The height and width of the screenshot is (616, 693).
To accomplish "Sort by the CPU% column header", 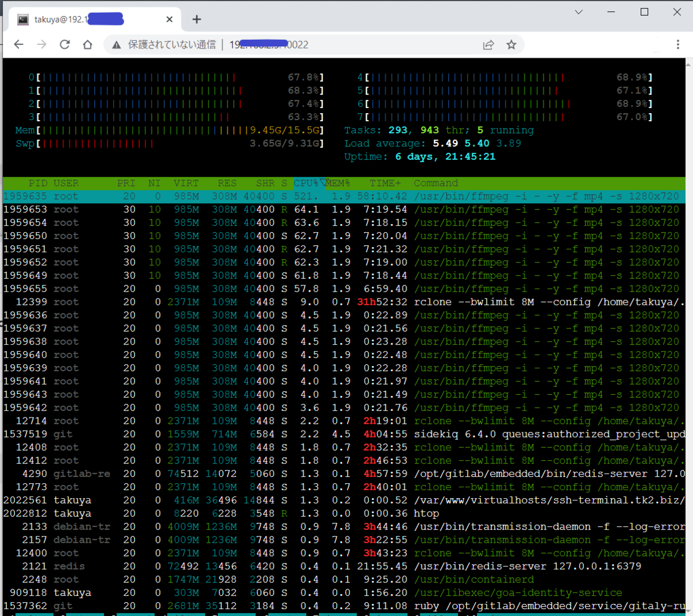I will [x=306, y=183].
